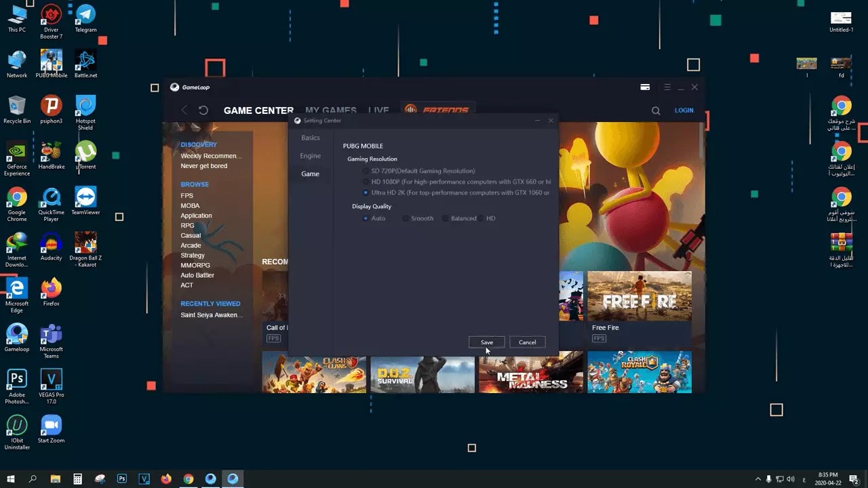The image size is (868, 488).
Task: Open recently viewed Saint Seiya Awaken
Action: [x=212, y=315]
